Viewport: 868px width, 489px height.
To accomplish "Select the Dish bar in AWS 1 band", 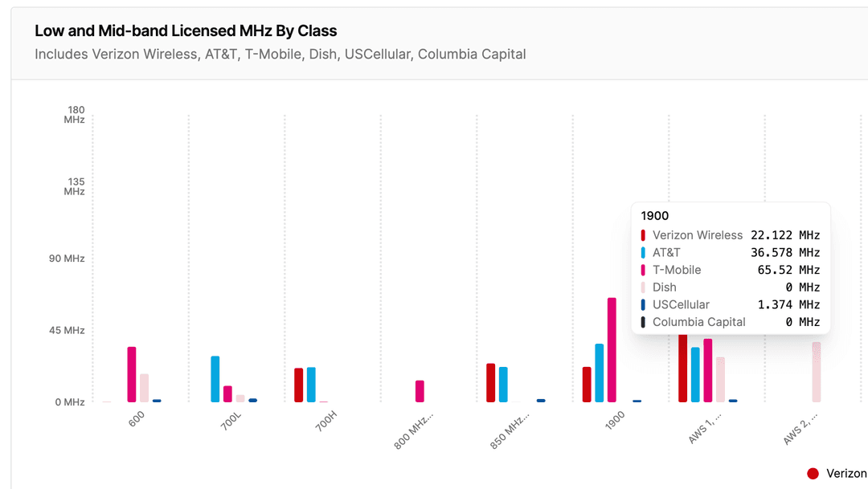I will pyautogui.click(x=721, y=379).
